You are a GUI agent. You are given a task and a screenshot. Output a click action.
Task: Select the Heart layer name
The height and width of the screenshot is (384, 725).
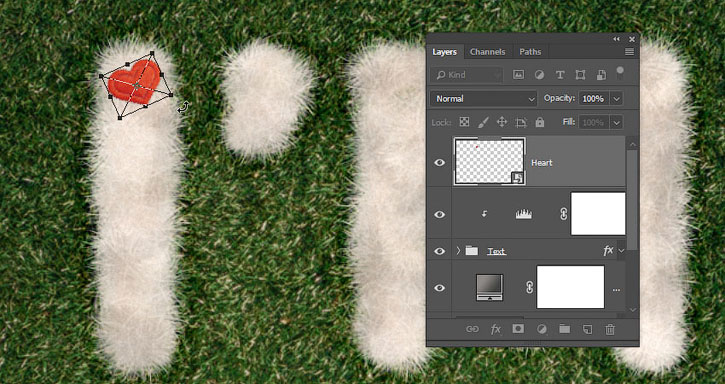point(542,163)
